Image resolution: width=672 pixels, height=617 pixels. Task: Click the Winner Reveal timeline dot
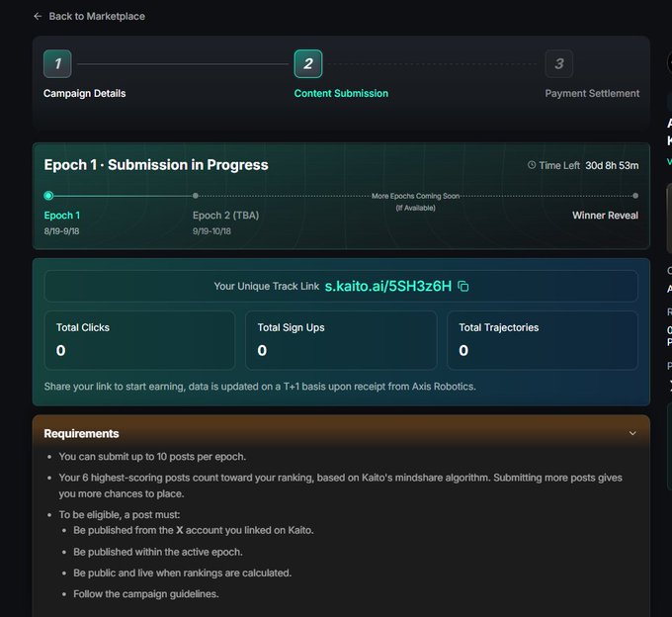pyautogui.click(x=635, y=196)
